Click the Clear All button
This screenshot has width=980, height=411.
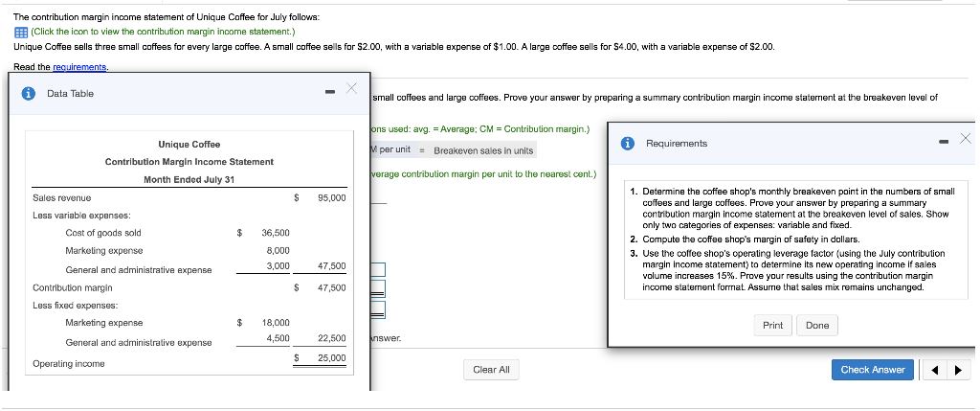491,370
